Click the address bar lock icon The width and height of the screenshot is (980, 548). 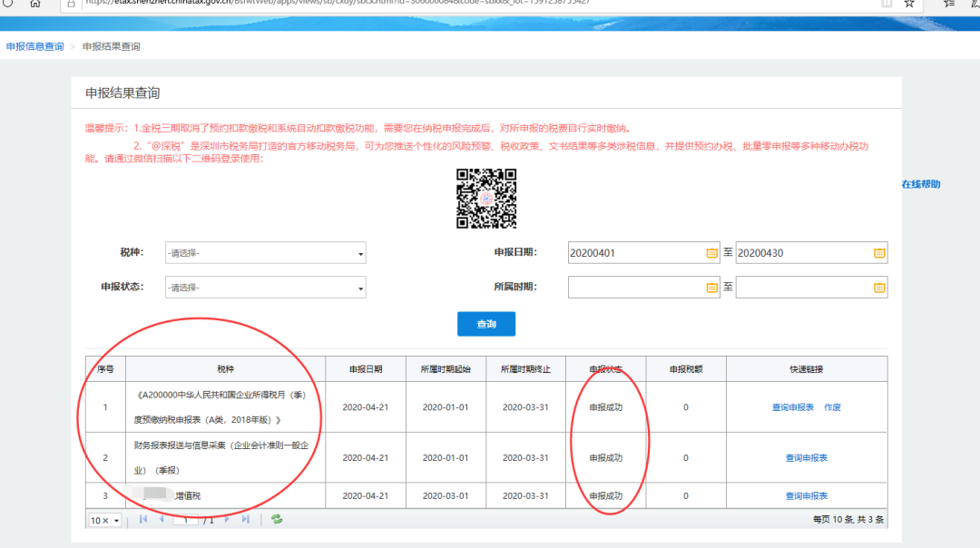coord(72,4)
